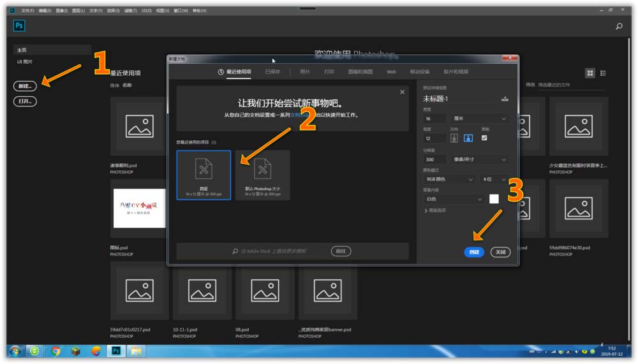Screen dimensions: 638x364
Task: Select LR 照片 in the left sidebar
Action: pyautogui.click(x=24, y=62)
